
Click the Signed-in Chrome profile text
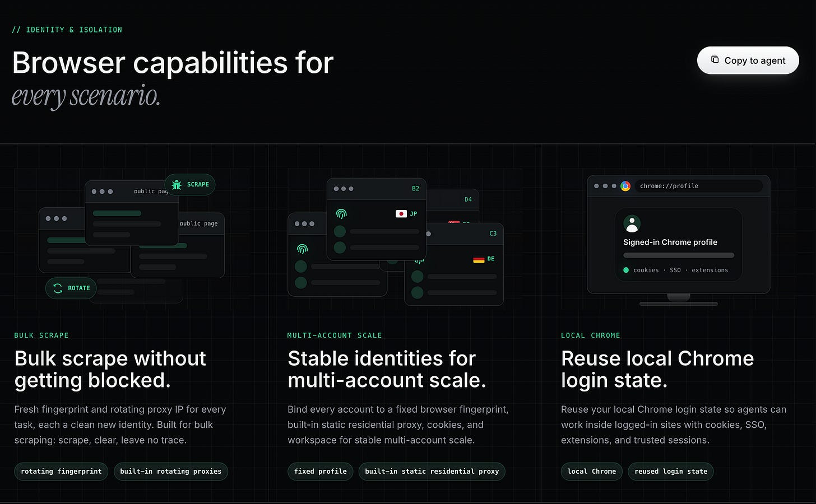point(670,242)
